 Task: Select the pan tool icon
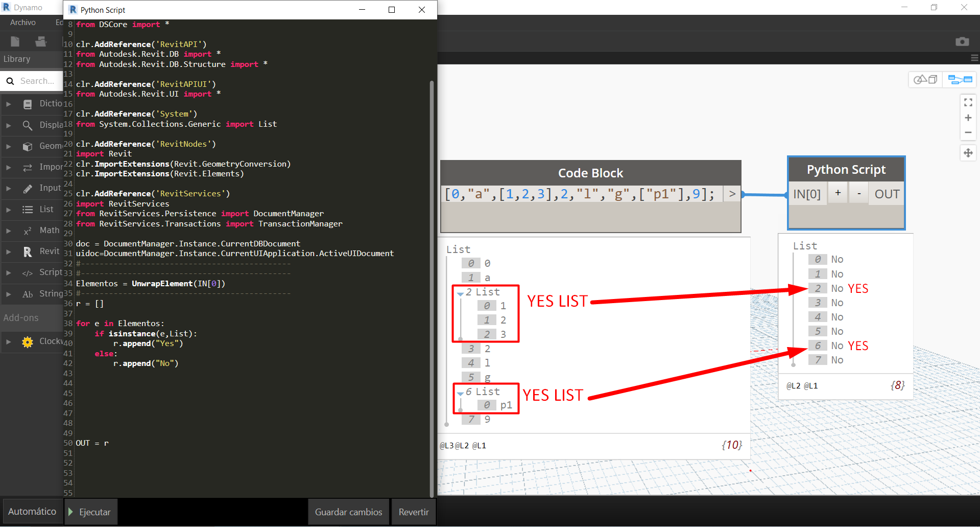click(x=968, y=153)
